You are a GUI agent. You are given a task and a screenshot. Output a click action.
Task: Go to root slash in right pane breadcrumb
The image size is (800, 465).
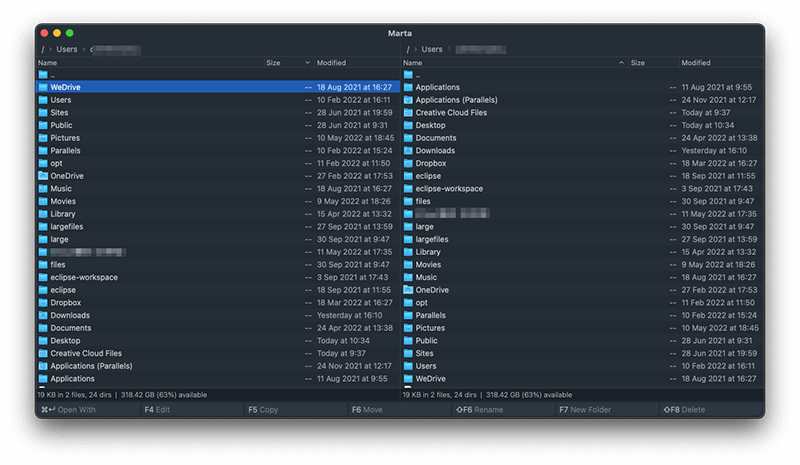[408, 50]
